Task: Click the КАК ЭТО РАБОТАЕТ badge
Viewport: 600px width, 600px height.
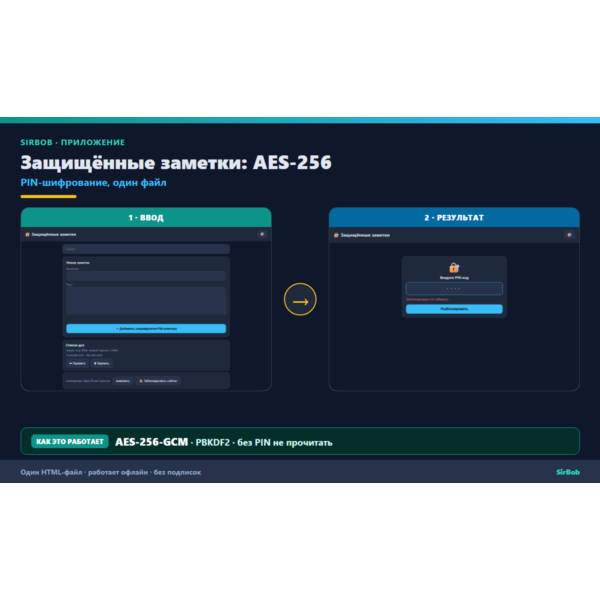Action: click(70, 441)
